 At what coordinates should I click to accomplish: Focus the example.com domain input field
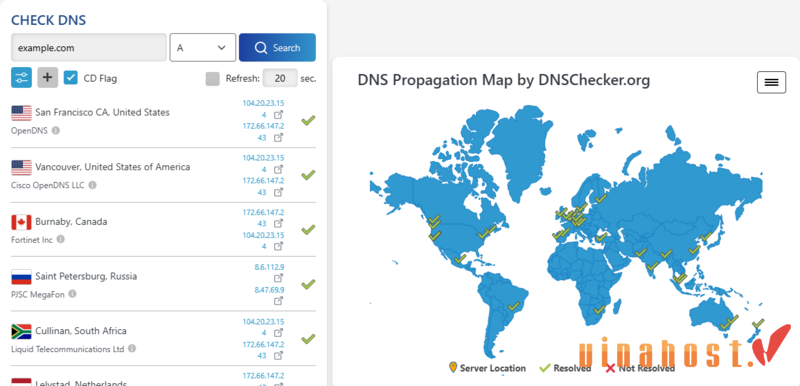click(89, 47)
